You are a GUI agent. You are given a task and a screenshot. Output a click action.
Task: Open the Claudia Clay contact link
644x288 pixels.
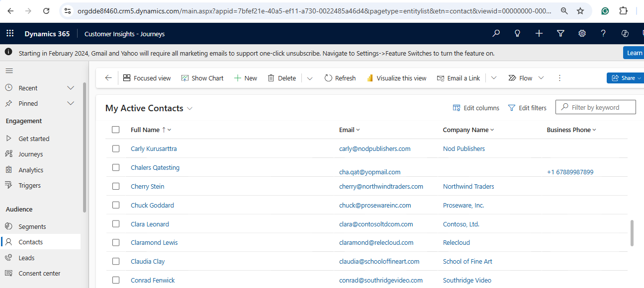coord(148,261)
